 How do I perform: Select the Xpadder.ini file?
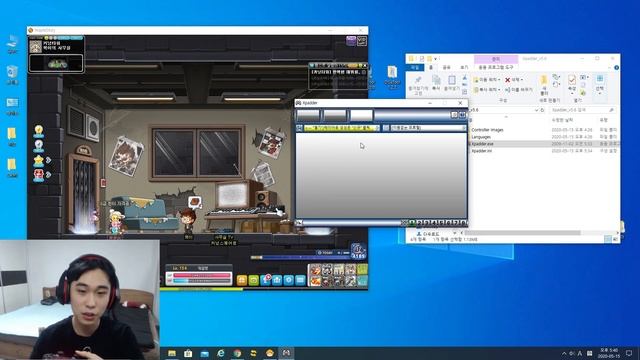(x=482, y=151)
